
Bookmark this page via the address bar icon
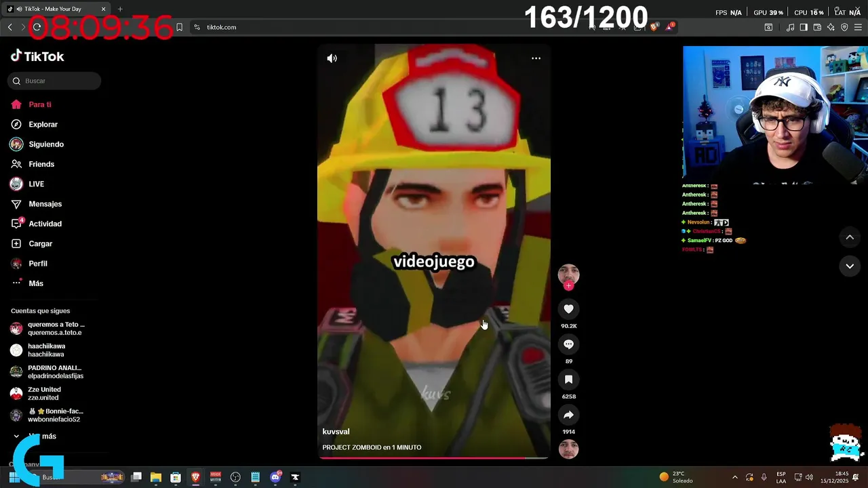click(x=179, y=27)
